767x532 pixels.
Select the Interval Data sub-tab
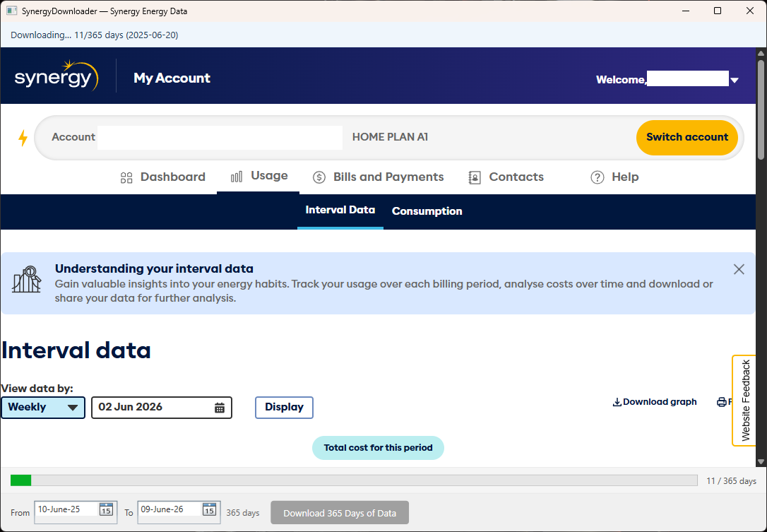[340, 210]
